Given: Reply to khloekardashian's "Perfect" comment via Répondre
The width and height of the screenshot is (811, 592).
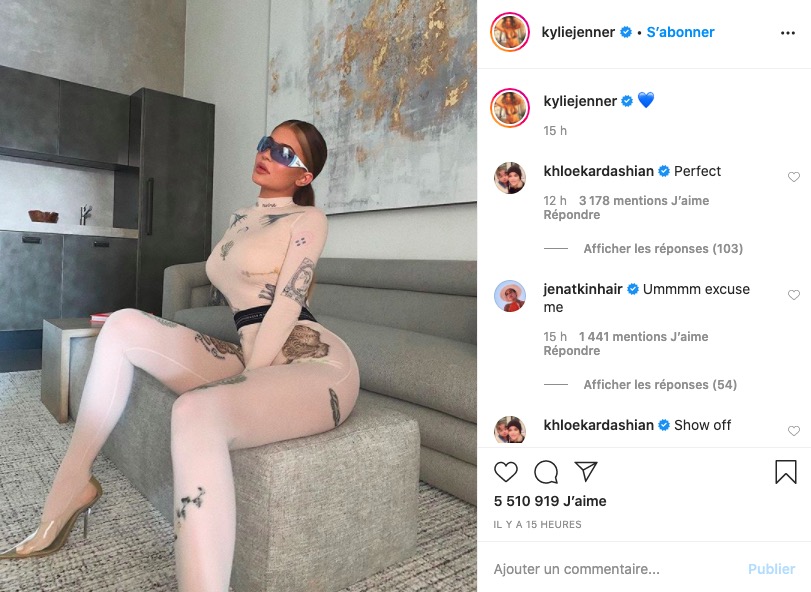Looking at the screenshot, I should click(x=572, y=215).
